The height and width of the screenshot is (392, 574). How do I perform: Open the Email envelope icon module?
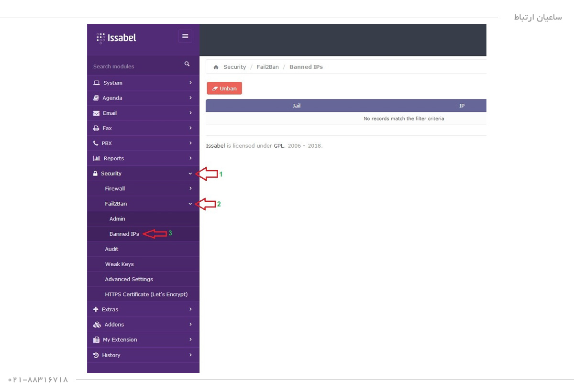click(96, 113)
